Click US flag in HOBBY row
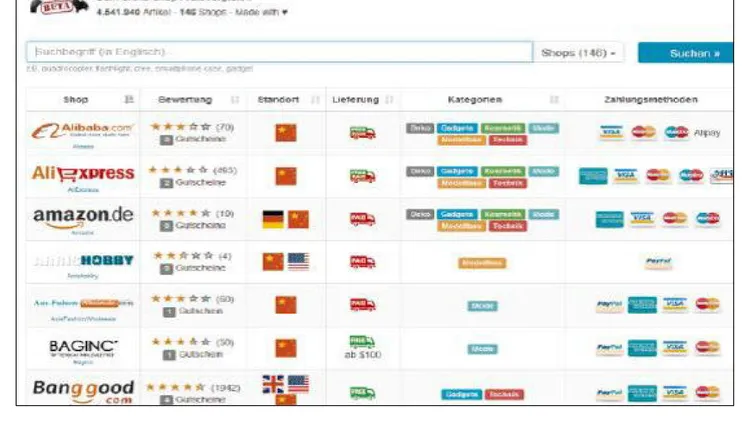 298,262
